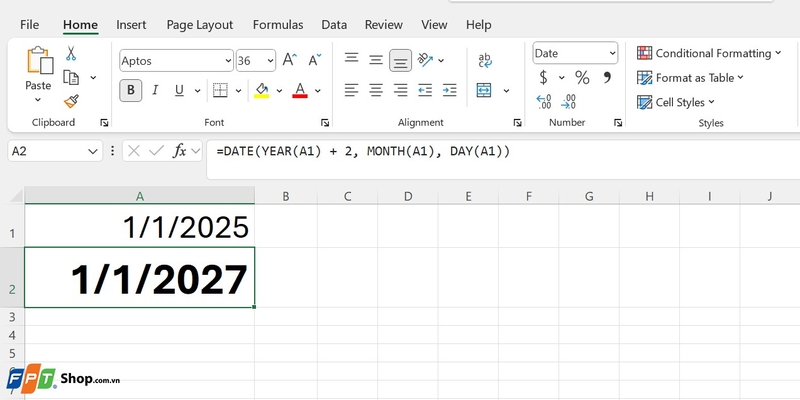
Task: Open the Aptos font name dropdown
Action: point(228,61)
